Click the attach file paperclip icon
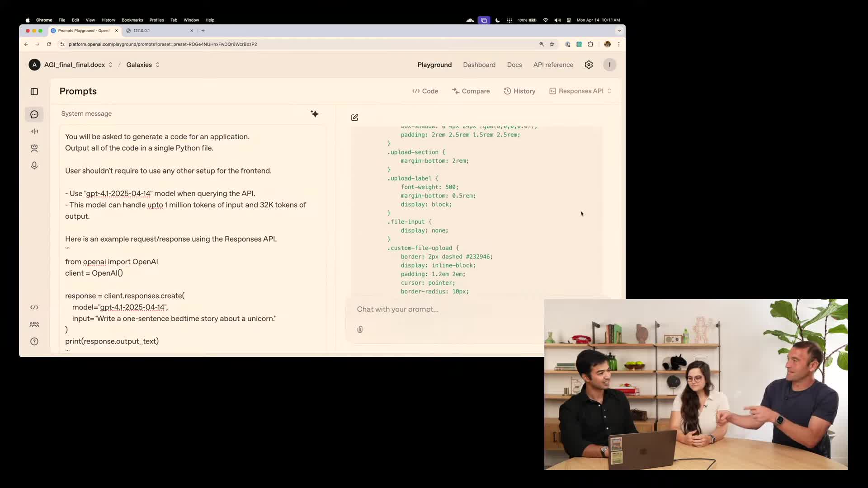The height and width of the screenshot is (488, 868). pos(360,329)
